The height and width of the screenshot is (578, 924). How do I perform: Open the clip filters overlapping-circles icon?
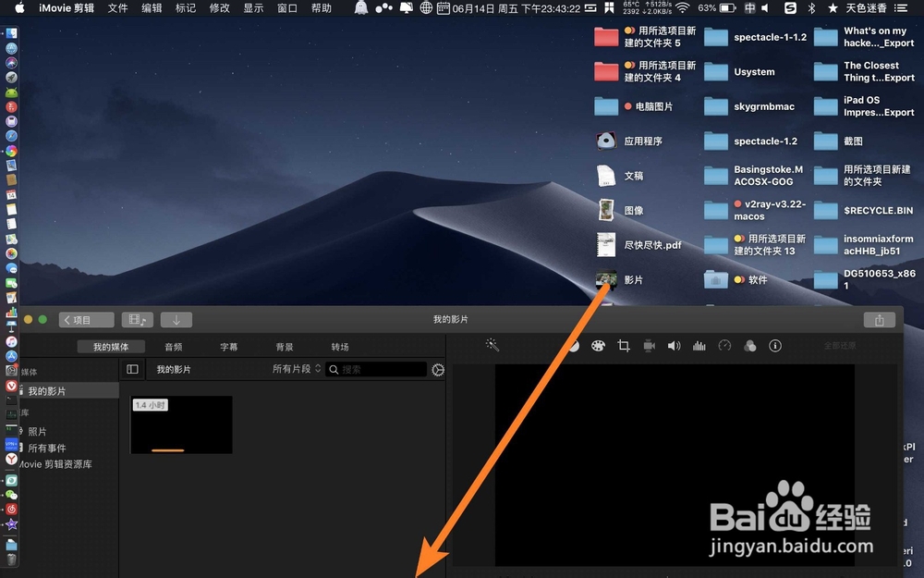pos(748,345)
